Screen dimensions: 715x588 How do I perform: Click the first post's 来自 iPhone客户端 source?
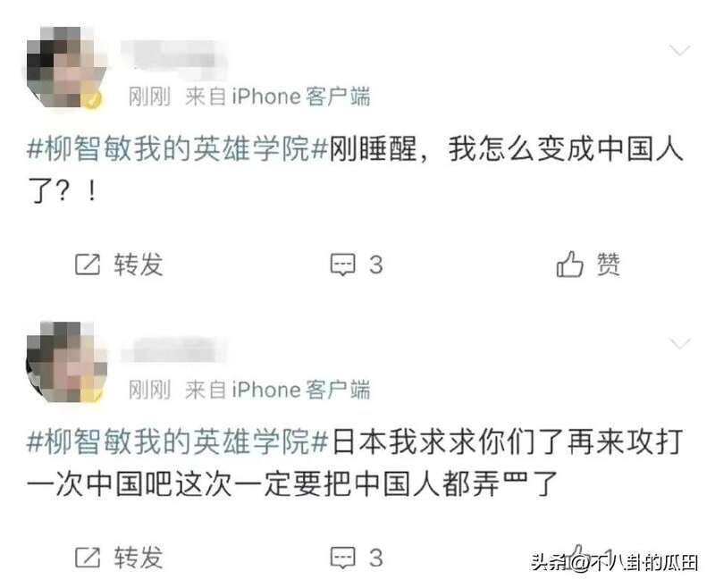pyautogui.click(x=278, y=97)
